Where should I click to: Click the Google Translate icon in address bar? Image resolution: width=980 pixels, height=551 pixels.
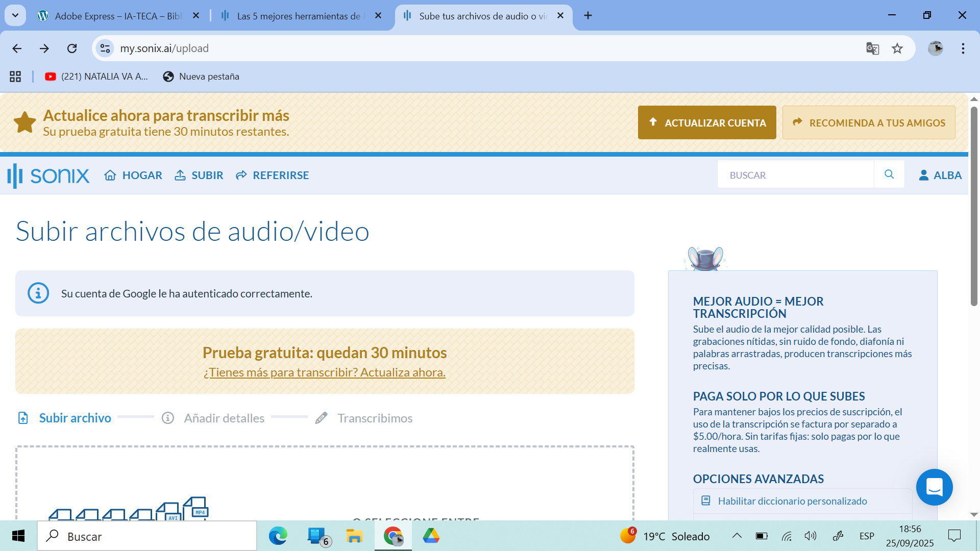pyautogui.click(x=872, y=48)
